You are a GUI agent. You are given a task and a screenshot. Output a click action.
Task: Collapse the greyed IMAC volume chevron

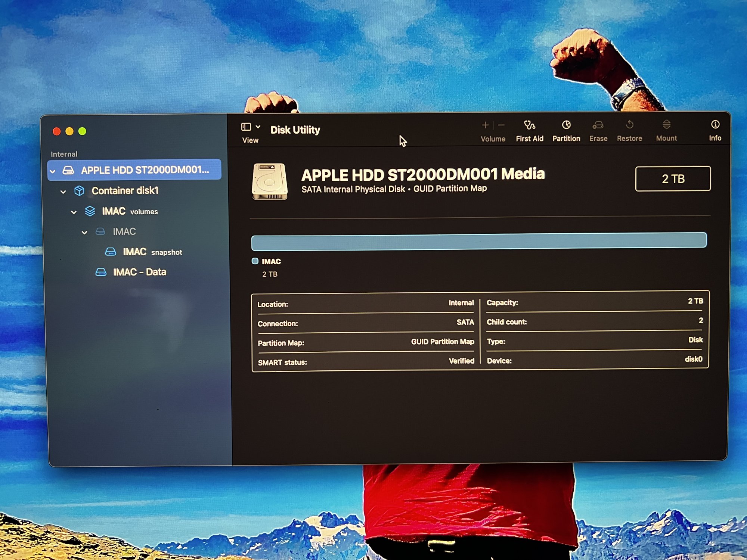pyautogui.click(x=84, y=233)
